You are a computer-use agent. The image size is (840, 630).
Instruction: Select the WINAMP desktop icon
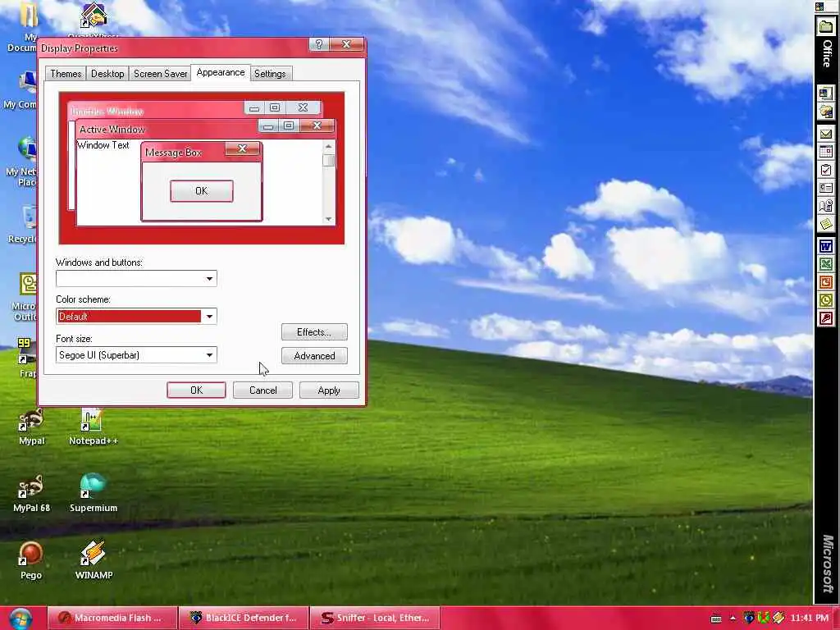pos(94,561)
